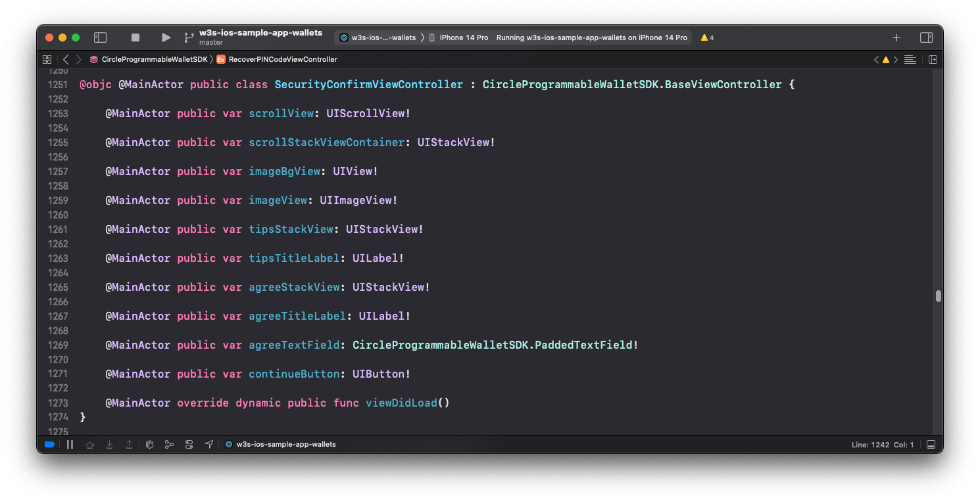Stop the running app with Stop button
This screenshot has width=980, height=502.
point(135,38)
